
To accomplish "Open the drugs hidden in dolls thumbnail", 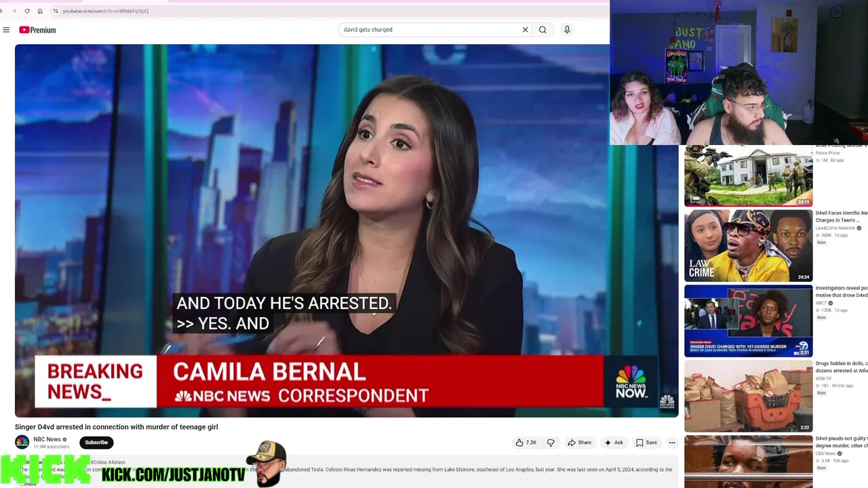I will [x=748, y=396].
